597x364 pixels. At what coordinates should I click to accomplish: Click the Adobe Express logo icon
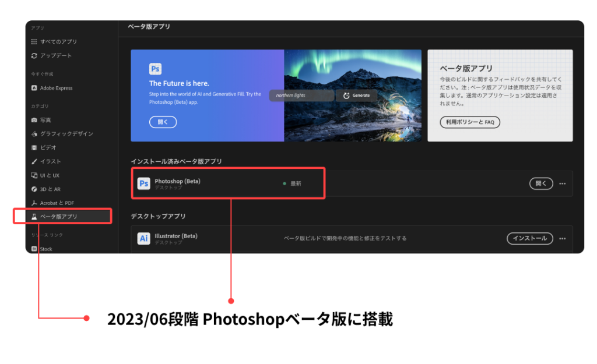tap(34, 88)
